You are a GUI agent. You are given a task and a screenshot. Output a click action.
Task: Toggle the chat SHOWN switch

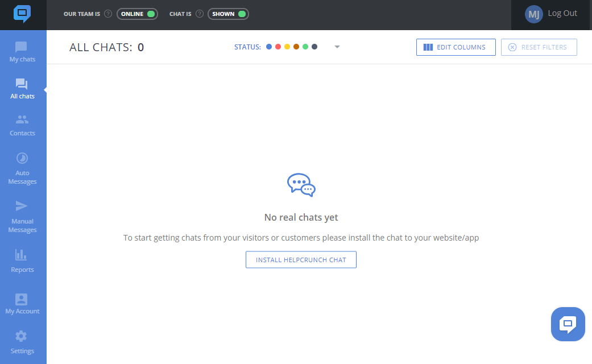point(229,14)
